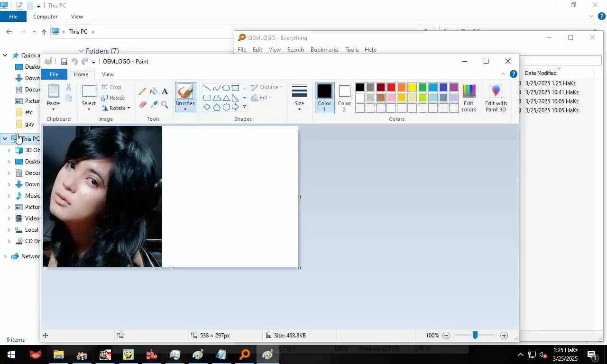The width and height of the screenshot is (607, 364).
Task: Click the Explorer back arrow button
Action: tap(9, 32)
